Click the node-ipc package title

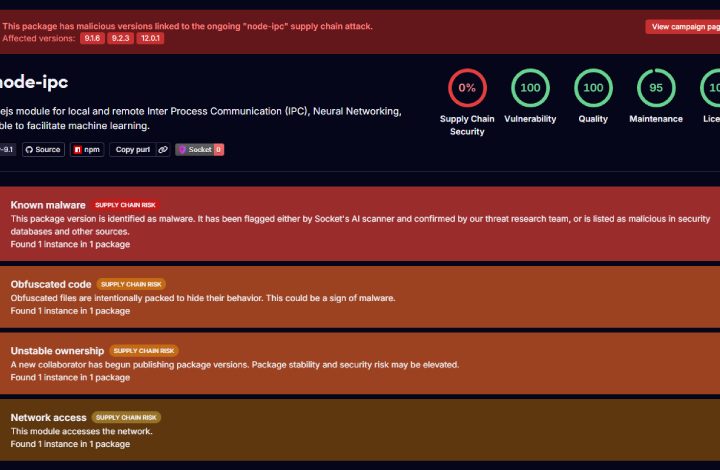34,82
